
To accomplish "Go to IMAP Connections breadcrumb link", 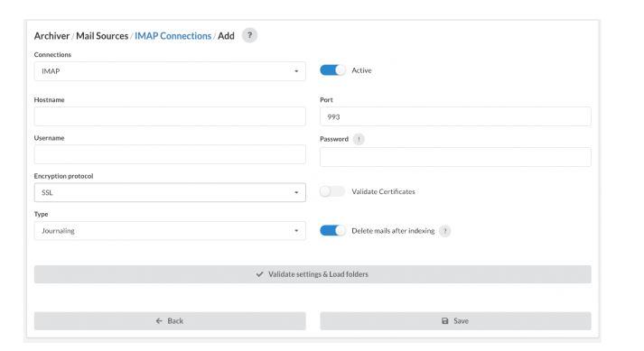I will [x=173, y=36].
